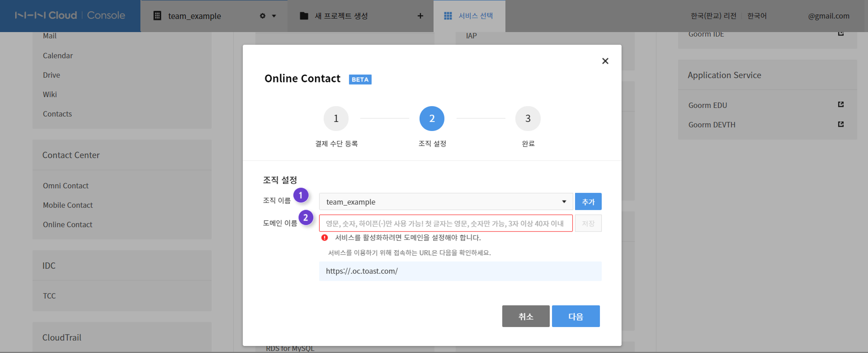Click the Goorm DEVTH link
The image size is (868, 353).
(712, 125)
